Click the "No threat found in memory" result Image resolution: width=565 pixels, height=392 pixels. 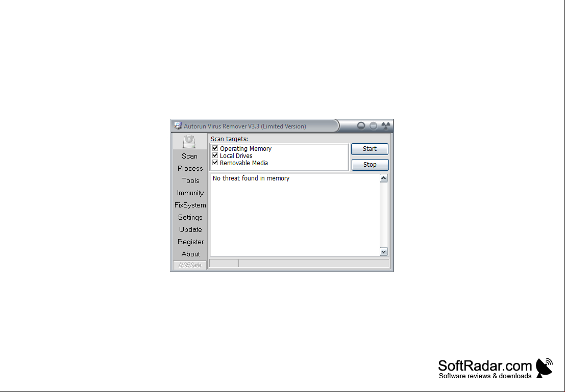pos(251,178)
